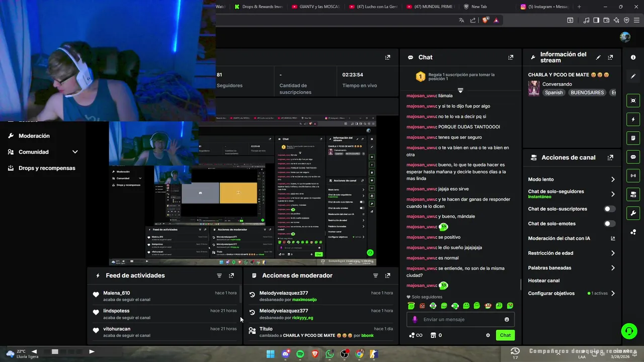Open Brave Leo AI sparkle icon
This screenshot has width=644, height=362.
point(616,20)
